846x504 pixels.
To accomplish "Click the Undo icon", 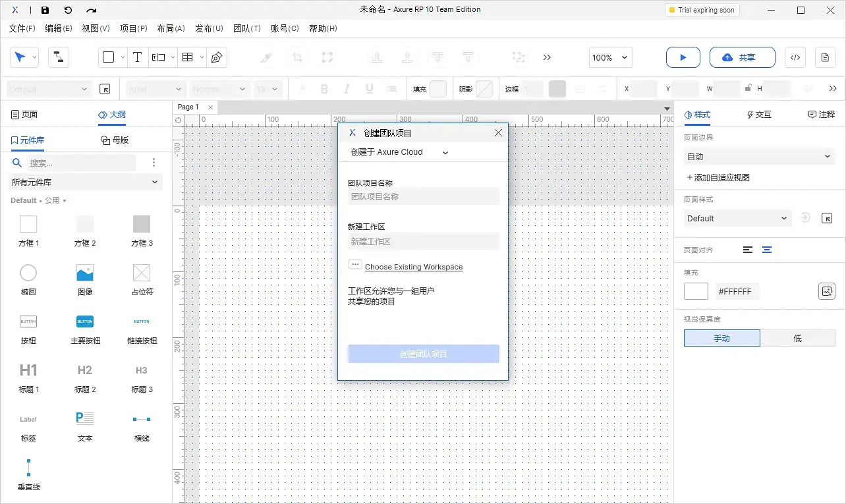I will 69,9.
